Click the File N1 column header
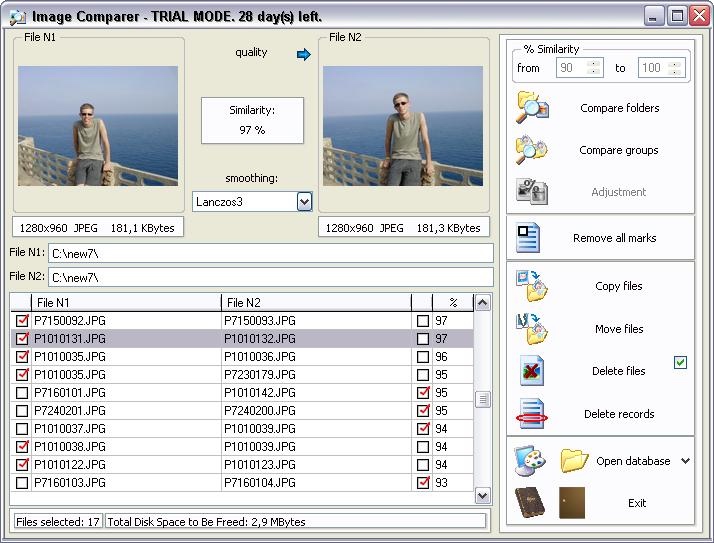This screenshot has width=714, height=543. click(x=126, y=302)
